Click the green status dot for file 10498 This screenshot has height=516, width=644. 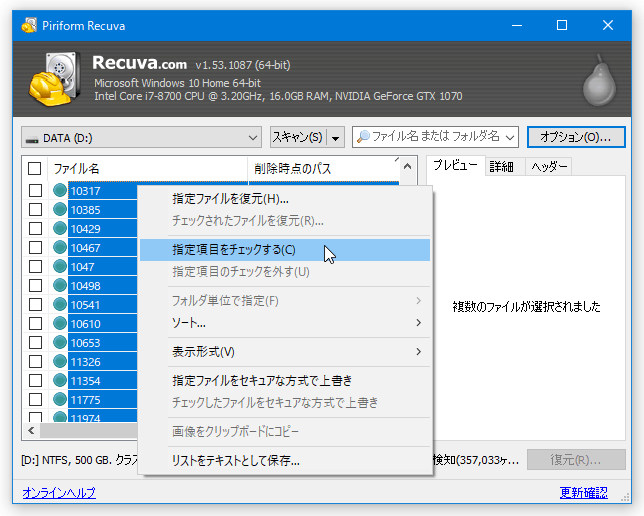click(x=60, y=286)
